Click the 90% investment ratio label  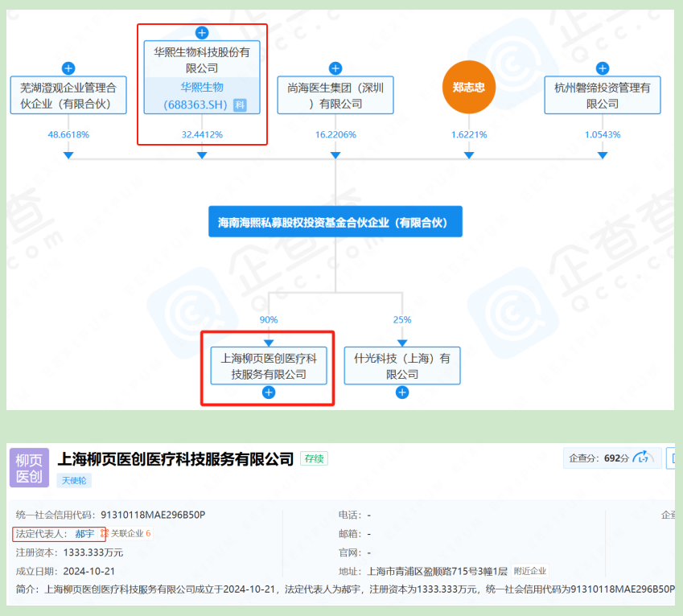(269, 320)
